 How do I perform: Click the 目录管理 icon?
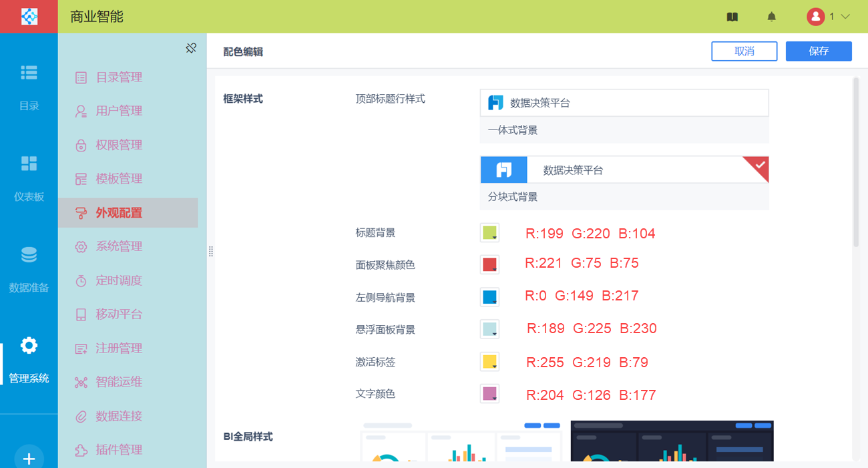[81, 77]
